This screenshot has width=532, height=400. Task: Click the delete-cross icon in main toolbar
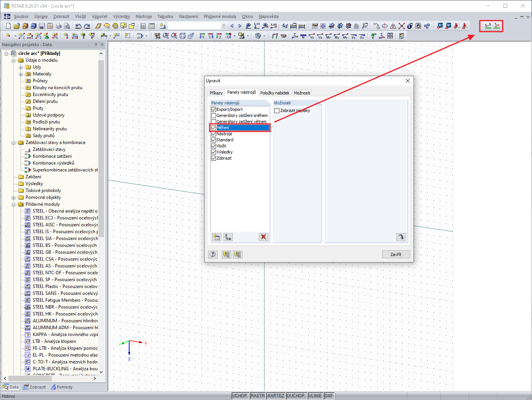tap(402, 26)
